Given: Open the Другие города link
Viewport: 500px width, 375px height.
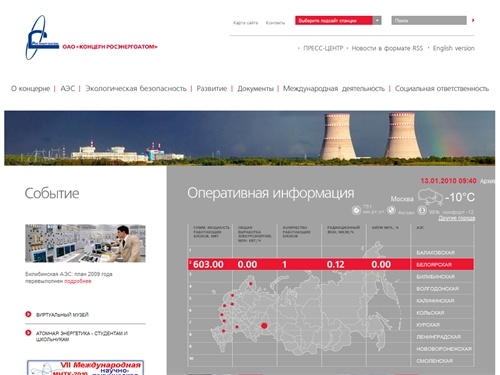Looking at the screenshot, I should [x=457, y=218].
